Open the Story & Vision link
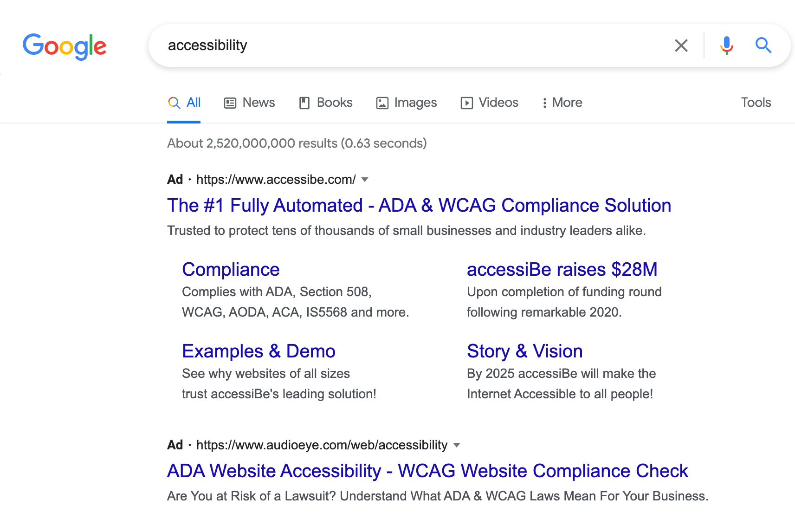 (525, 351)
